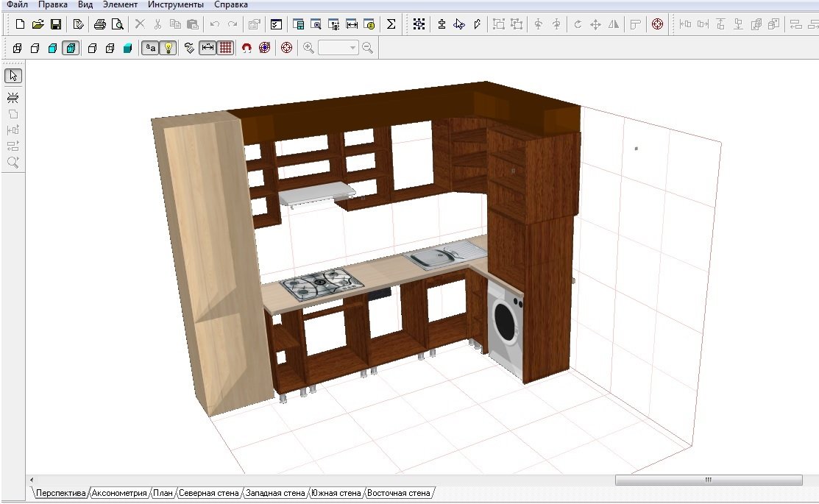Toggle the red grid display button
819x504 pixels.
pyautogui.click(x=226, y=48)
